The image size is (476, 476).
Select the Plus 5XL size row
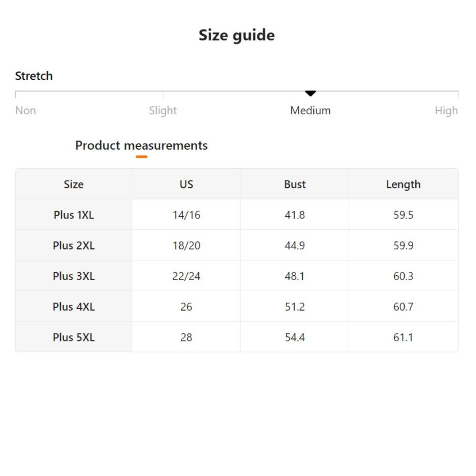click(74, 337)
